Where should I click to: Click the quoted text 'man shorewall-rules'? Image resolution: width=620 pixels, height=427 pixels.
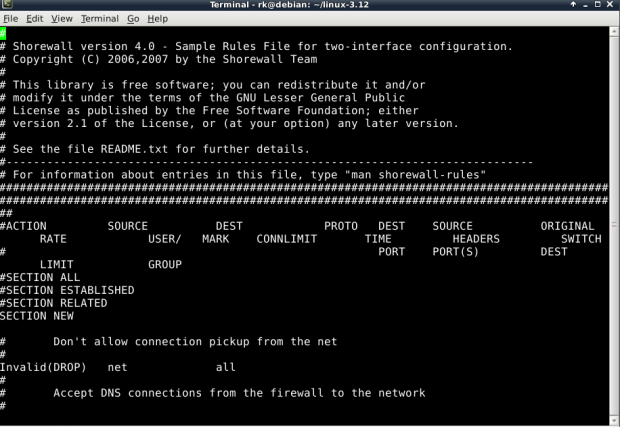(415, 175)
